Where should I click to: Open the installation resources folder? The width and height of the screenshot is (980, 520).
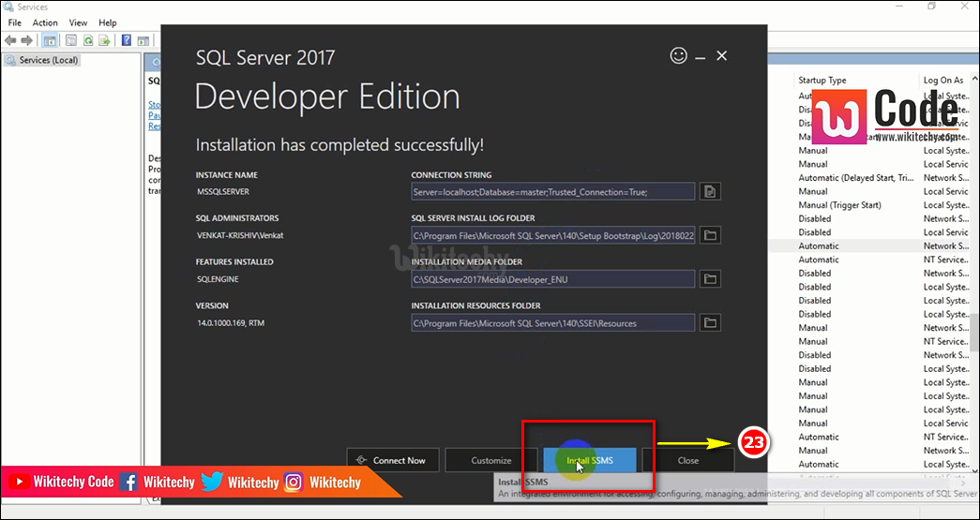(710, 323)
